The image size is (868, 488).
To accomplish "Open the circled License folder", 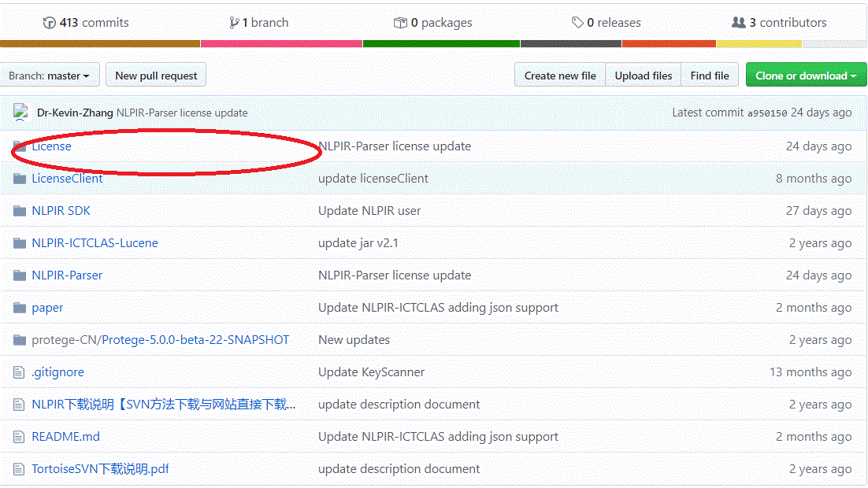I will click(50, 146).
